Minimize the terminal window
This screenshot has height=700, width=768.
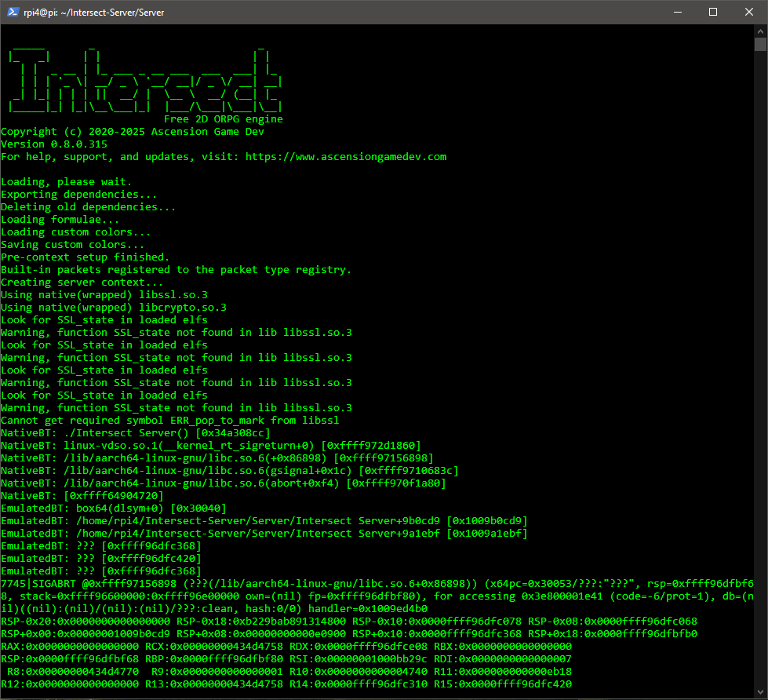click(677, 12)
